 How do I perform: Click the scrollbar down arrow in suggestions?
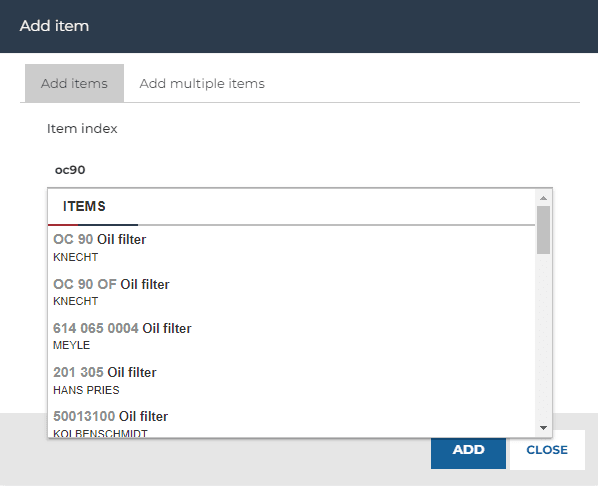pyautogui.click(x=543, y=428)
